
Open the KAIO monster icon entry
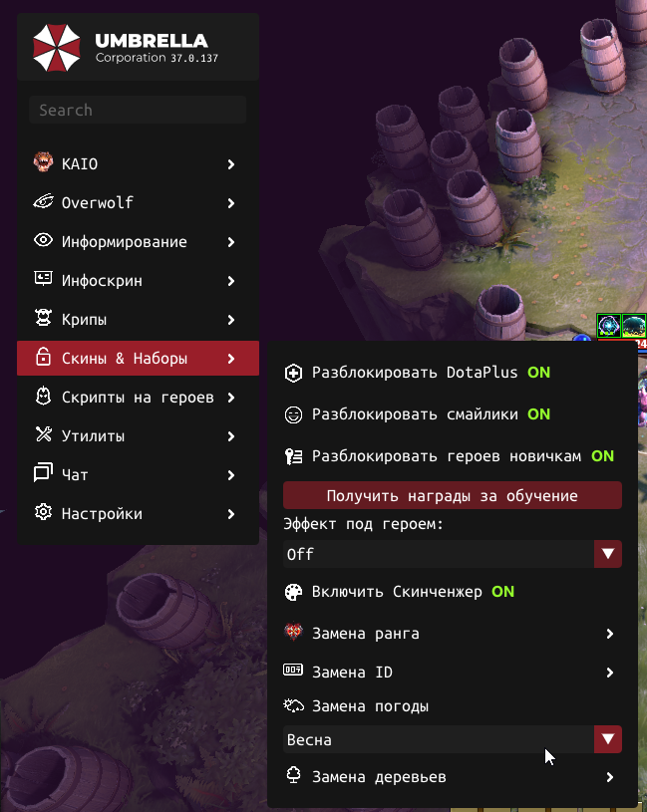point(44,162)
